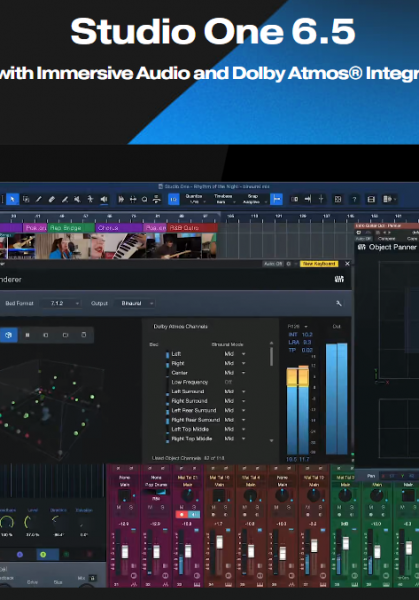Toggle blue monitor button on Mai Tai 21 channel

[194, 515]
